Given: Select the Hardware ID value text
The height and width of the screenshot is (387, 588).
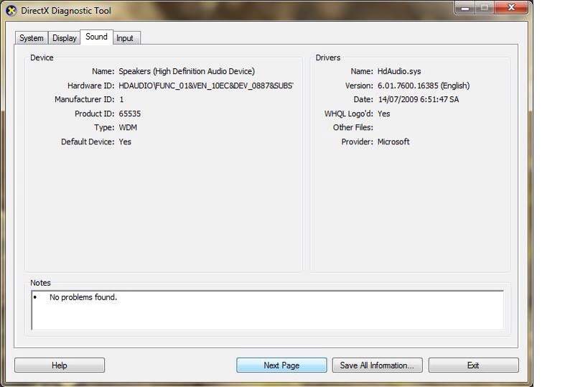Looking at the screenshot, I should point(205,85).
